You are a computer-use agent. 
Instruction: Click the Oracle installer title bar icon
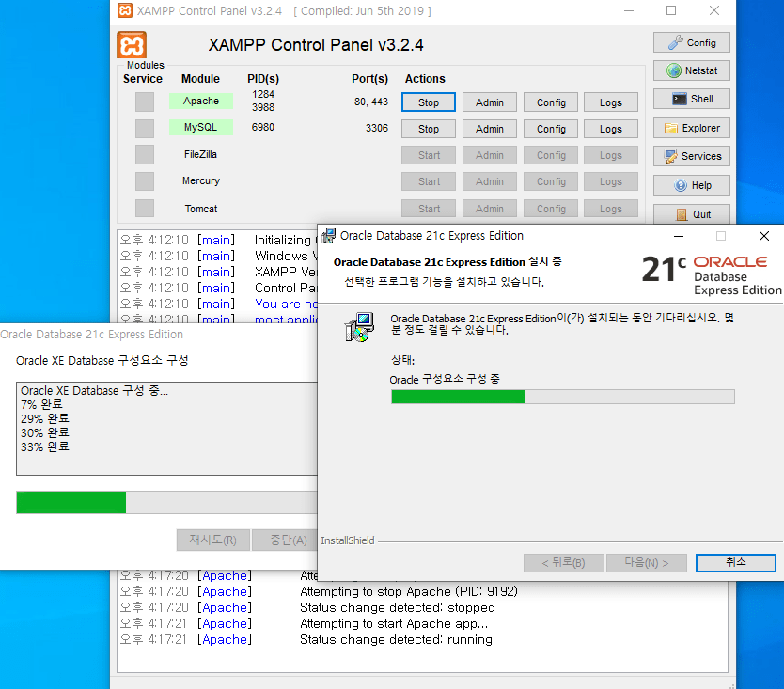point(328,236)
